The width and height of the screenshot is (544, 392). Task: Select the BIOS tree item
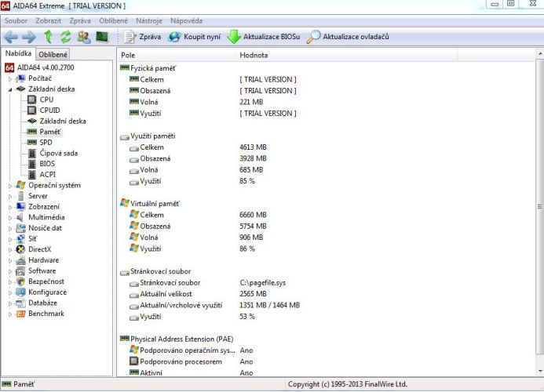[42, 164]
